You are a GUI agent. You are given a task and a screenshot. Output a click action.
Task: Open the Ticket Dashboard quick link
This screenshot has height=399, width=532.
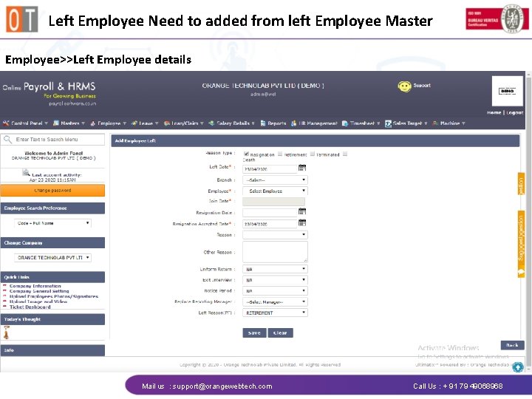click(30, 307)
